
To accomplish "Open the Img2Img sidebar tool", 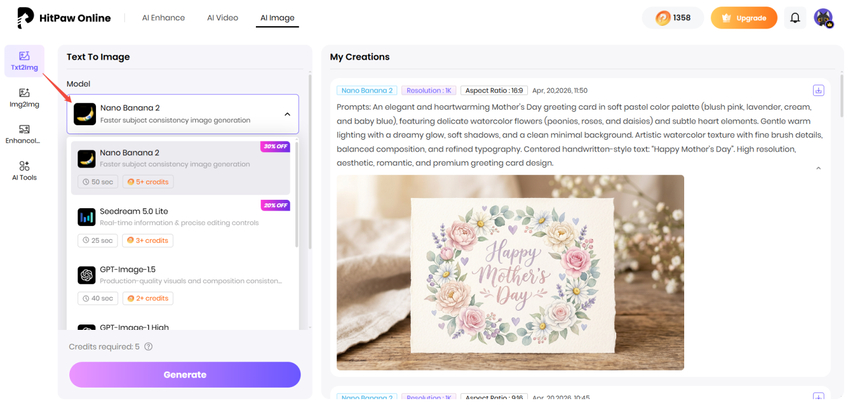I will pyautogui.click(x=24, y=98).
